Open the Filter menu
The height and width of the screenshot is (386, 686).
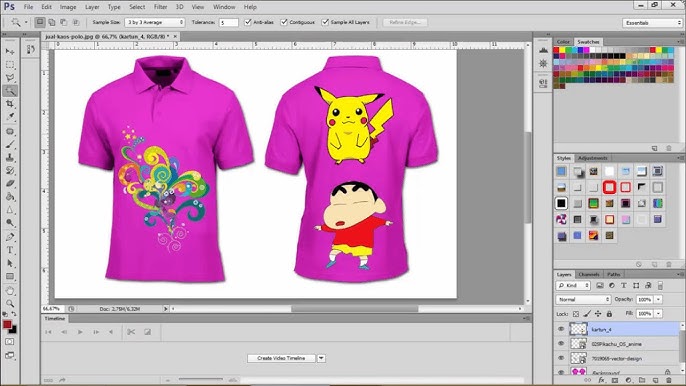pos(161,7)
